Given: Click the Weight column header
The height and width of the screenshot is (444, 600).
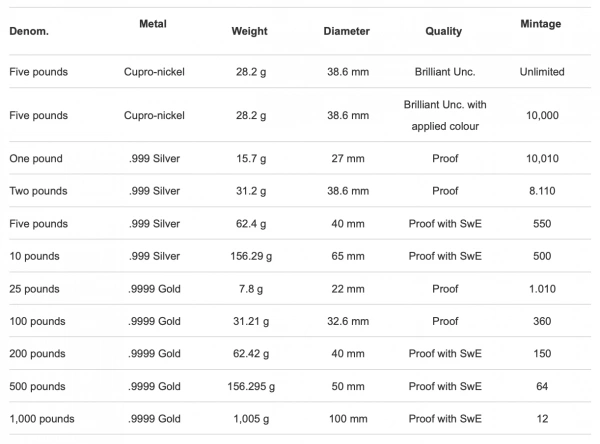Looking at the screenshot, I should [249, 31].
